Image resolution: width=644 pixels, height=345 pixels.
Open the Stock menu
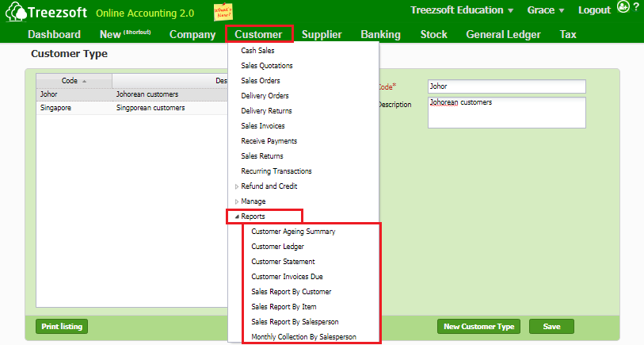coord(434,35)
